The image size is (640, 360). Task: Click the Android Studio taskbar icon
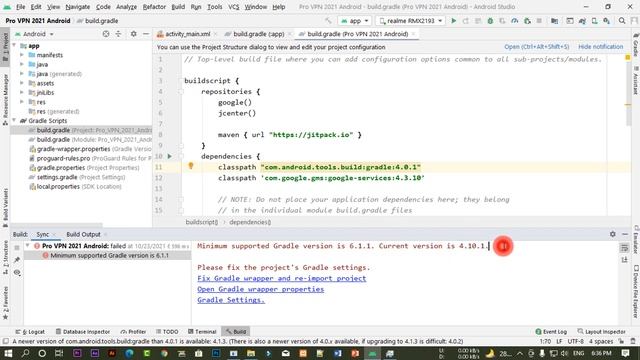pos(372,353)
